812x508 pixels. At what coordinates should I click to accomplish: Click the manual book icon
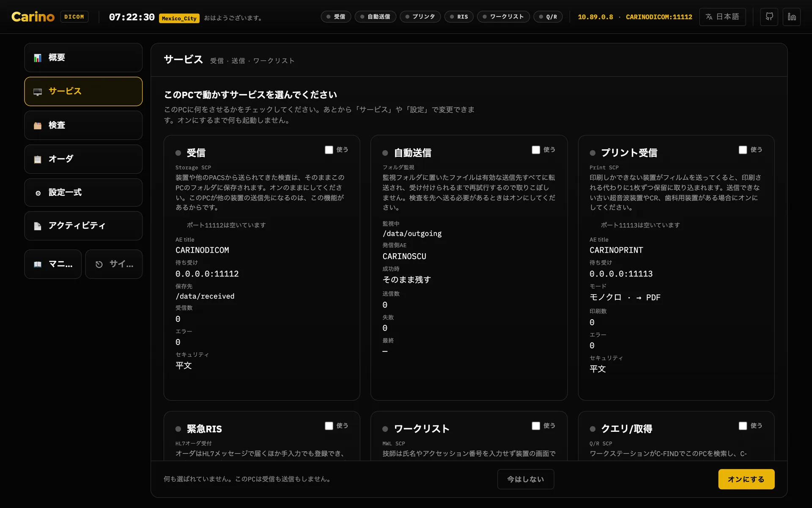pyautogui.click(x=38, y=264)
